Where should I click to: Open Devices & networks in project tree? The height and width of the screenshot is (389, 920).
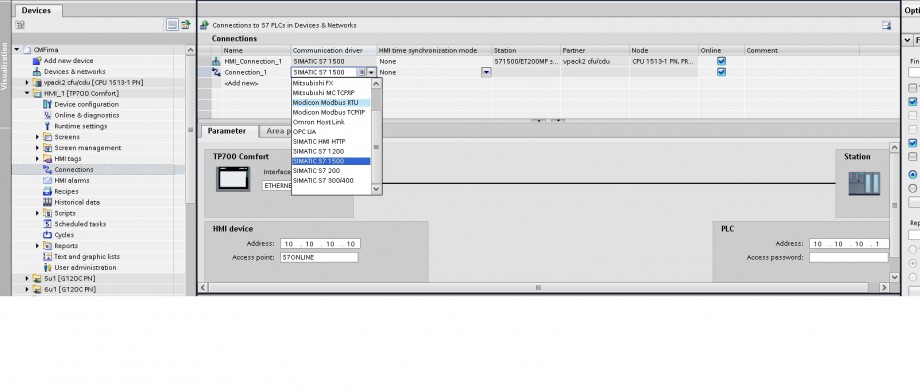coord(75,72)
